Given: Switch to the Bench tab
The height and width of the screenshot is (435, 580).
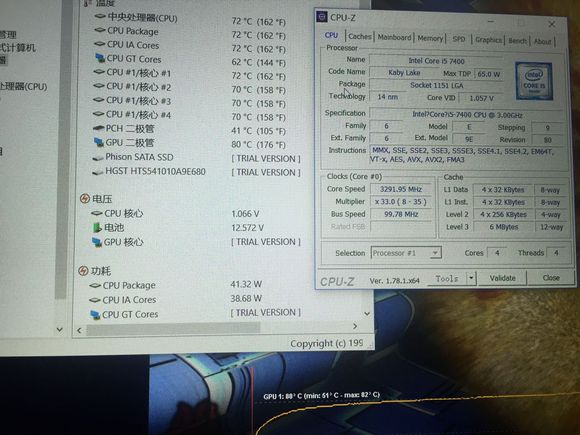Looking at the screenshot, I should point(517,40).
